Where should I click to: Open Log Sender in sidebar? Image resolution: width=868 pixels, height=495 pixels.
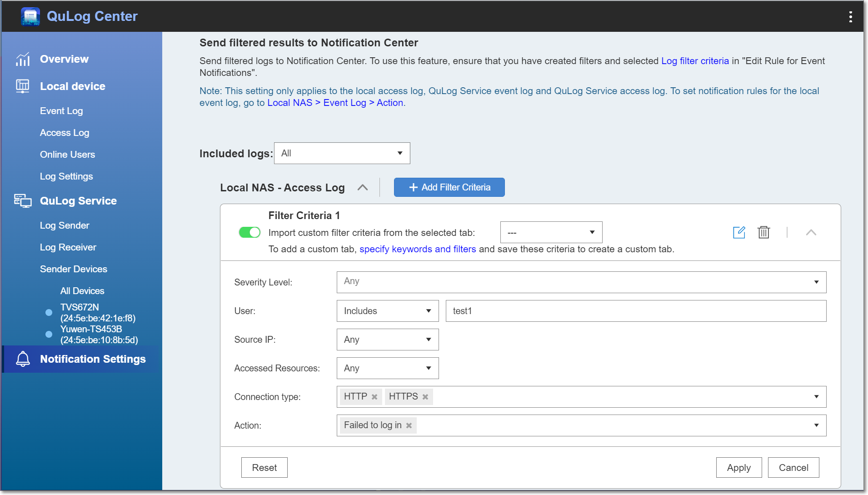65,225
